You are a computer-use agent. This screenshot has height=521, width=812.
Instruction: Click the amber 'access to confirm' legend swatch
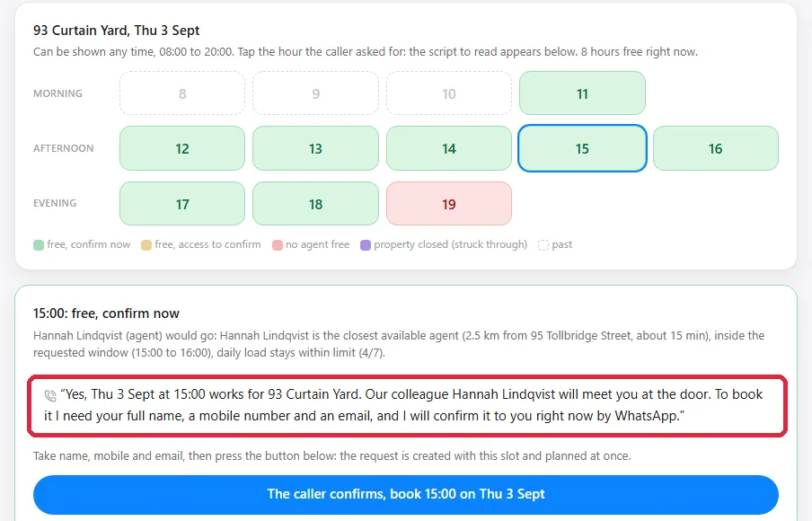point(146,245)
